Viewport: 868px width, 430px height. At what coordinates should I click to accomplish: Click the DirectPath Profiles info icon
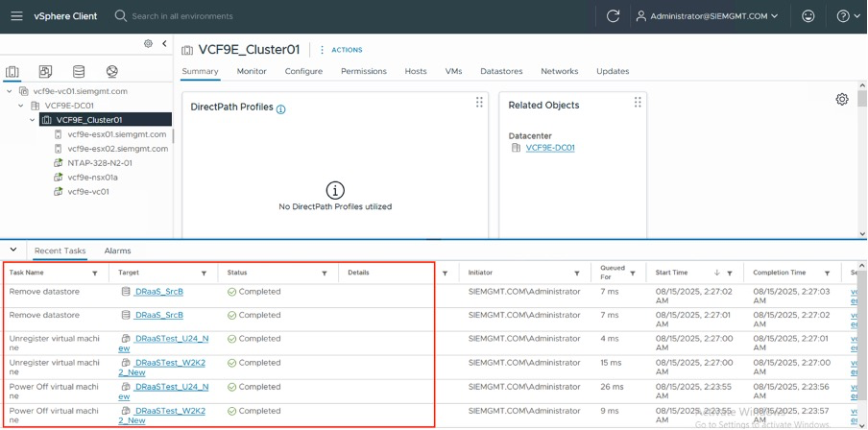pos(281,109)
